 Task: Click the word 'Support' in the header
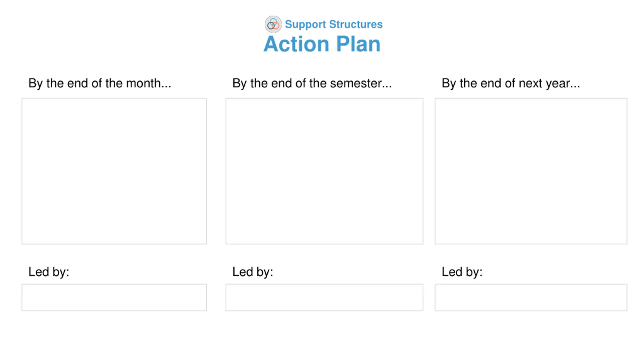pyautogui.click(x=305, y=25)
